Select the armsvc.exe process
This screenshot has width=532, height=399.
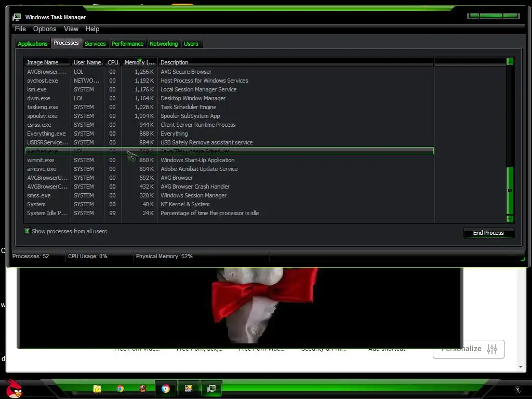click(x=230, y=169)
